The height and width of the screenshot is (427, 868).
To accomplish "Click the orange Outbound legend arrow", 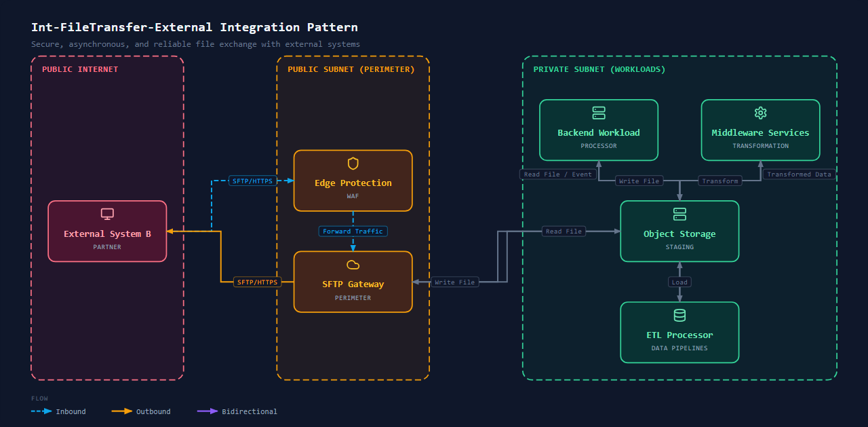I will click(122, 411).
